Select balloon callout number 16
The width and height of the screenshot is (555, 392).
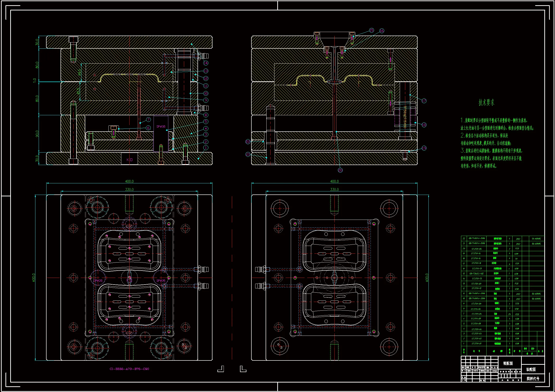click(382, 31)
